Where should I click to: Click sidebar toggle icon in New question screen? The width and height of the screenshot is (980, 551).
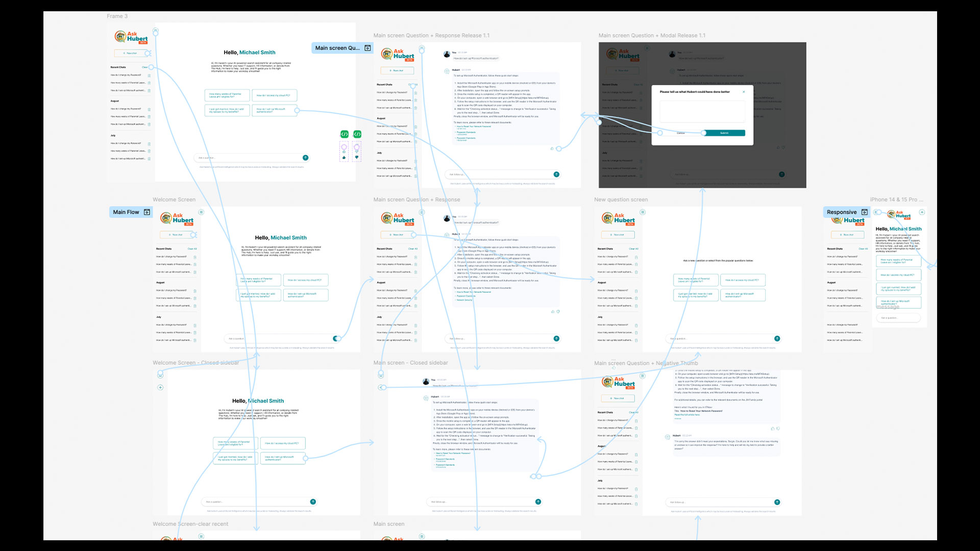click(x=643, y=212)
